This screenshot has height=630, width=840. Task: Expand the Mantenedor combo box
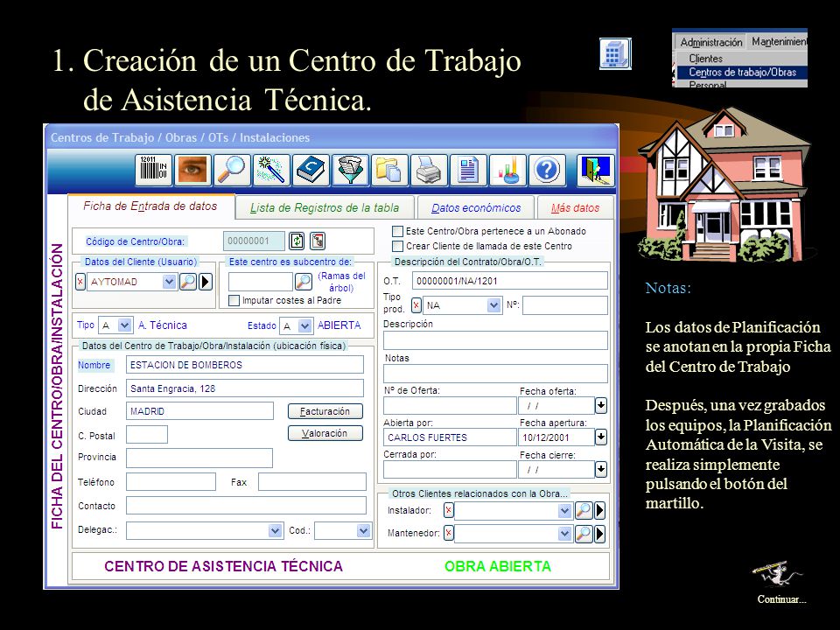click(x=564, y=534)
